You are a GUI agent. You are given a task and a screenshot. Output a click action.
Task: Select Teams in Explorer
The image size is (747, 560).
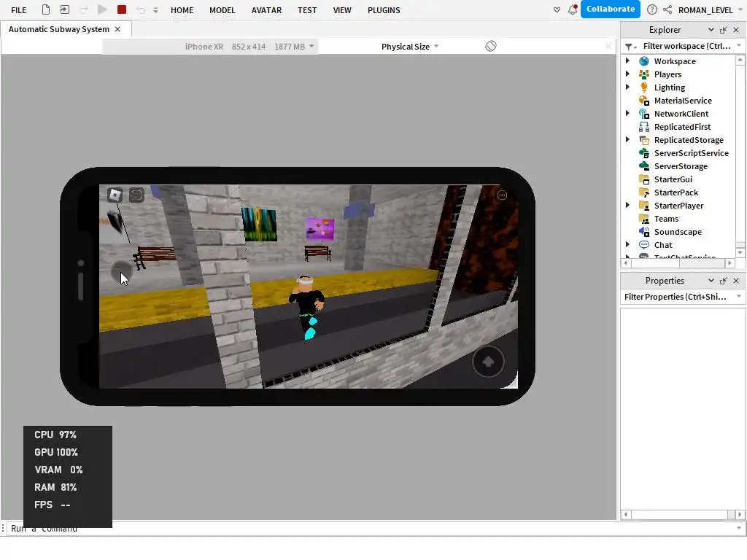point(665,219)
